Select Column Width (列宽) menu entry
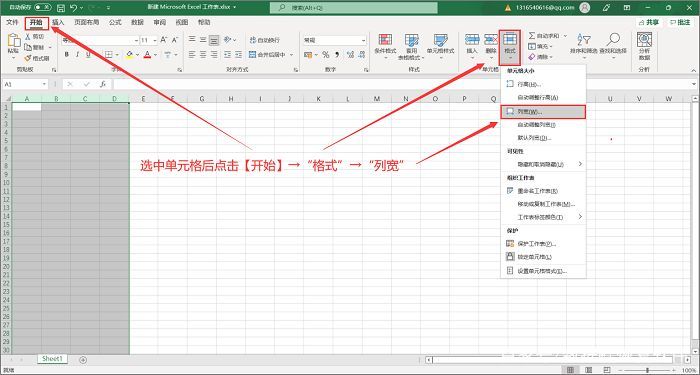 (543, 112)
